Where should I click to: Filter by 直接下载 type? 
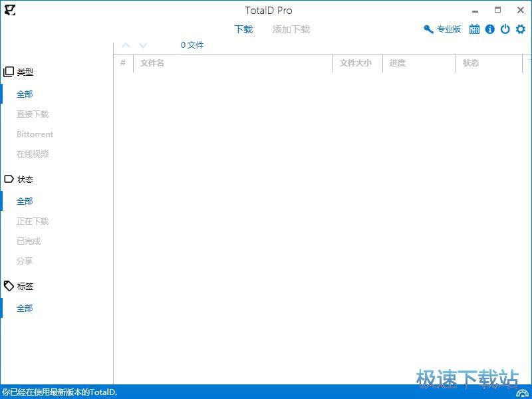point(33,114)
